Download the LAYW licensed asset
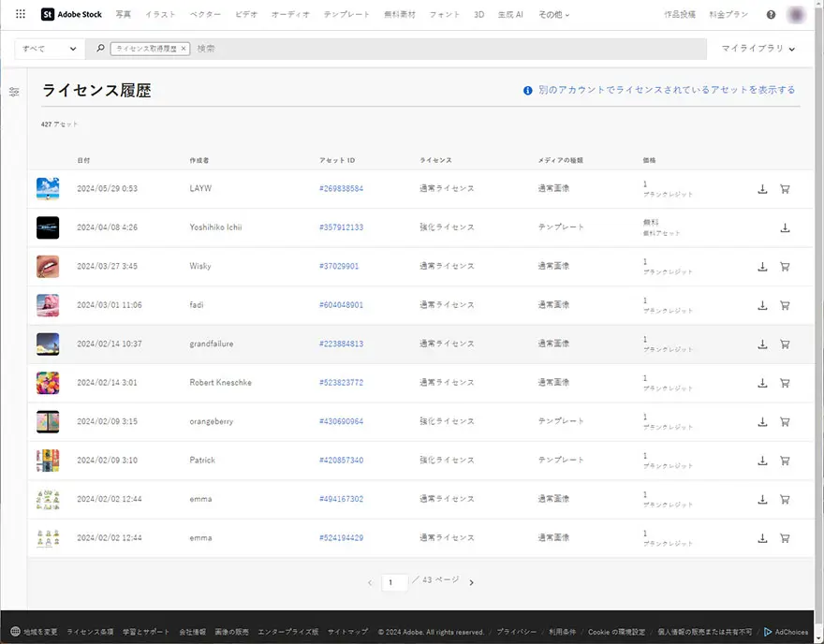Viewport: 824px width, 644px height. tap(762, 189)
